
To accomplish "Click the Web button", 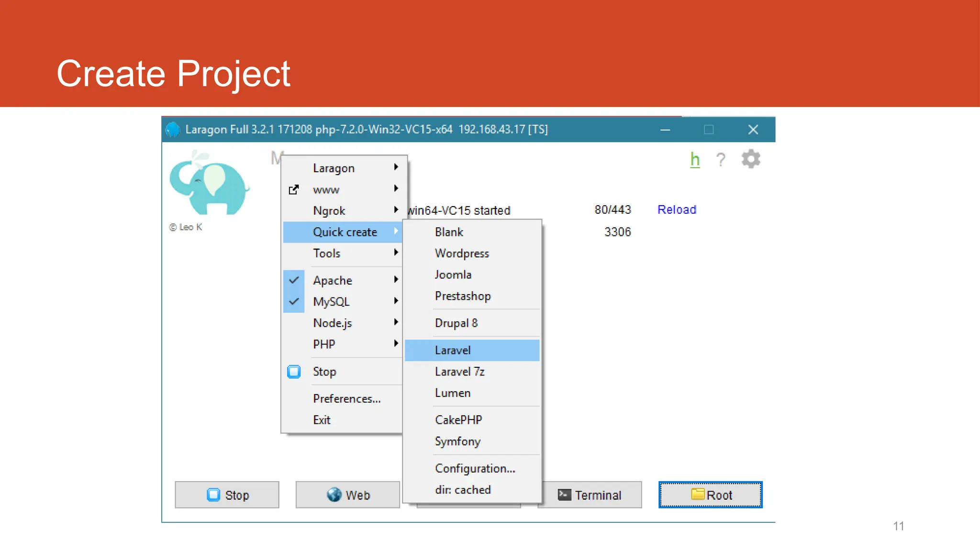I will tap(348, 495).
